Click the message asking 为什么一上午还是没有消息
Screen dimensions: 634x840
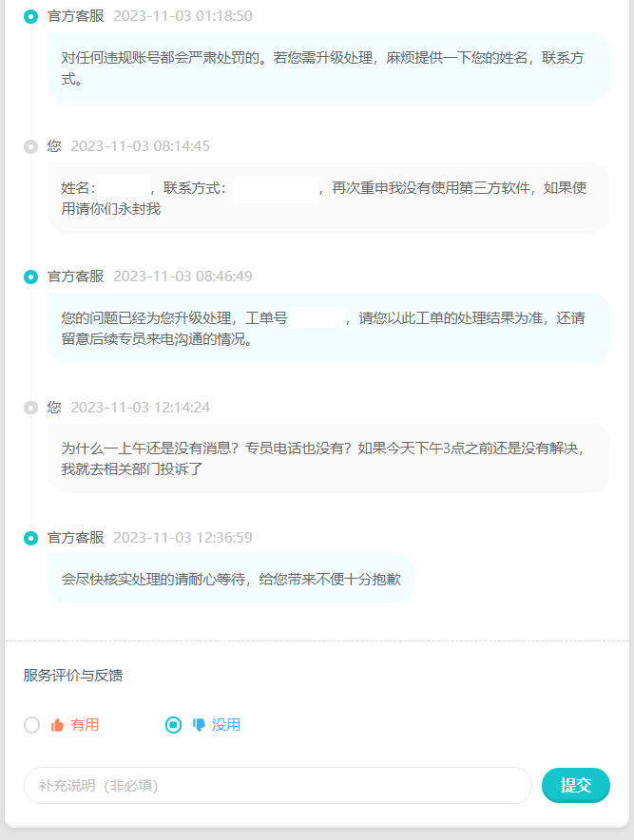tap(329, 458)
